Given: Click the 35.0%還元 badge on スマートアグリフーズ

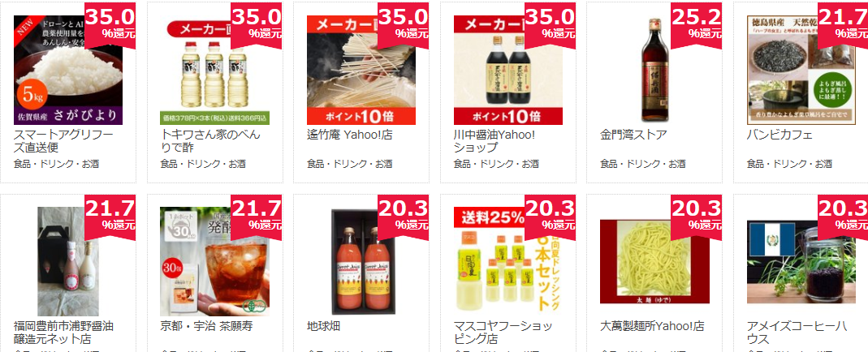Looking at the screenshot, I should point(110,25).
